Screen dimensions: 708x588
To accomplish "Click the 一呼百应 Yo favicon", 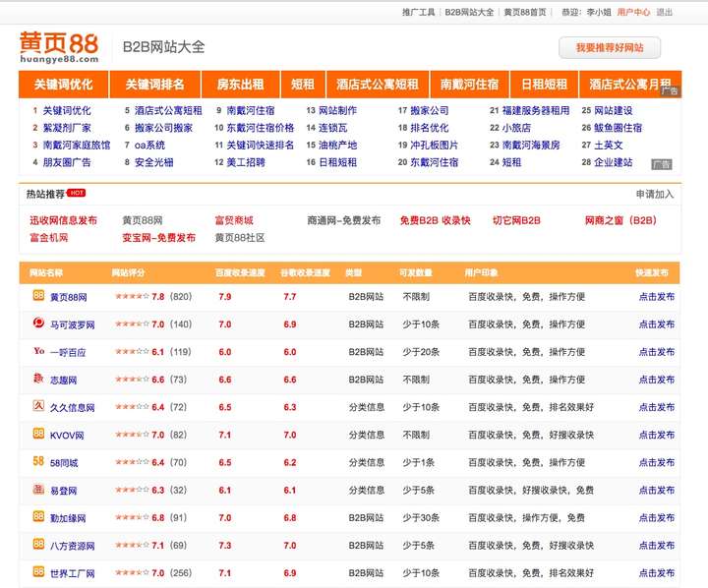I will 38,351.
